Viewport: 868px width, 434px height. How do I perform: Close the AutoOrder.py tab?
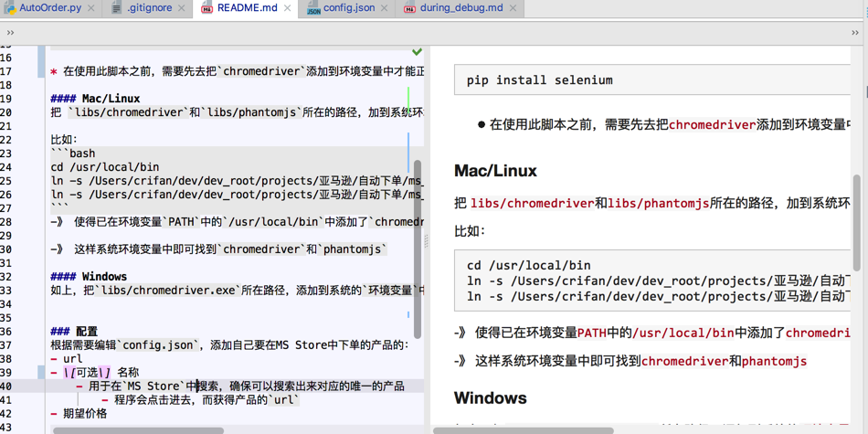pyautogui.click(x=91, y=9)
